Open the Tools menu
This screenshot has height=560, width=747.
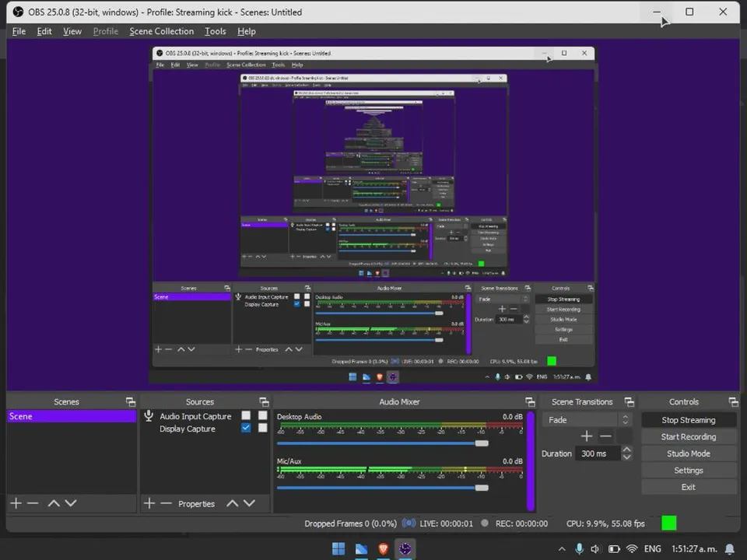(x=216, y=31)
